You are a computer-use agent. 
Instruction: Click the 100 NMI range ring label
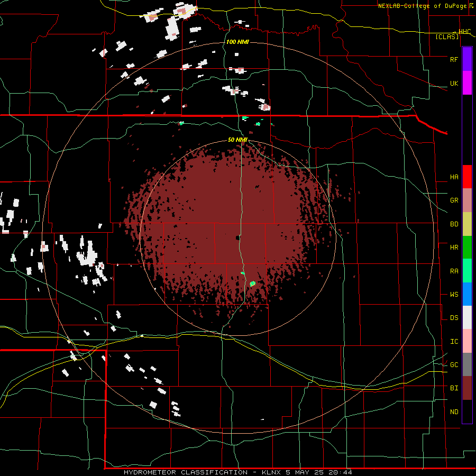(x=237, y=42)
